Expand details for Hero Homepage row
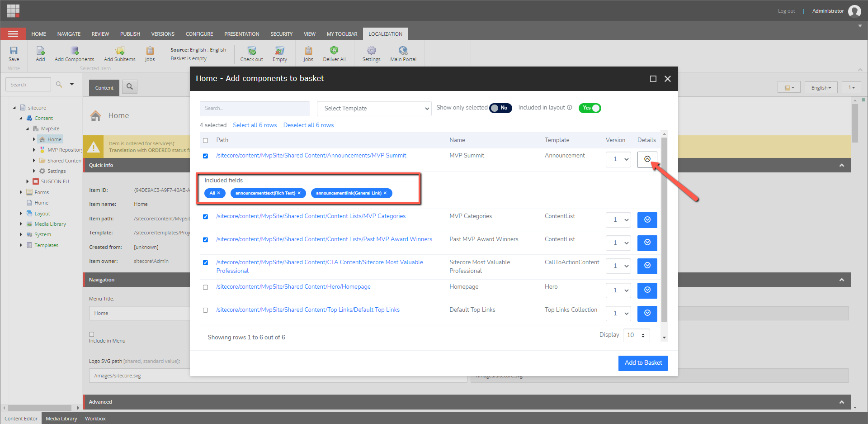 tap(647, 291)
